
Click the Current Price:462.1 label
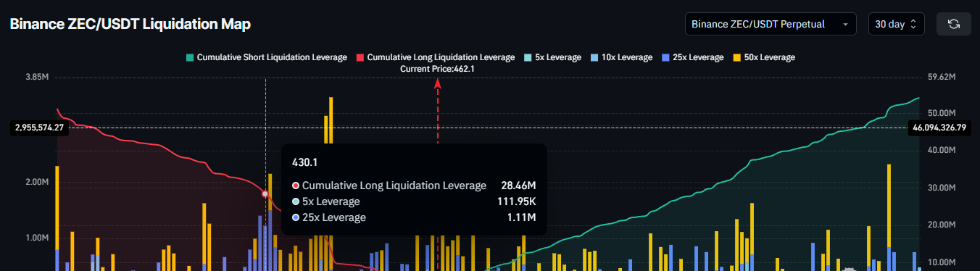point(437,69)
